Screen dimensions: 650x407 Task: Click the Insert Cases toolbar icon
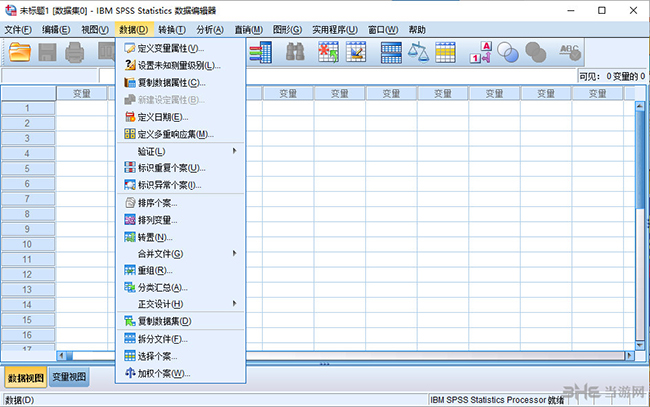[328, 52]
